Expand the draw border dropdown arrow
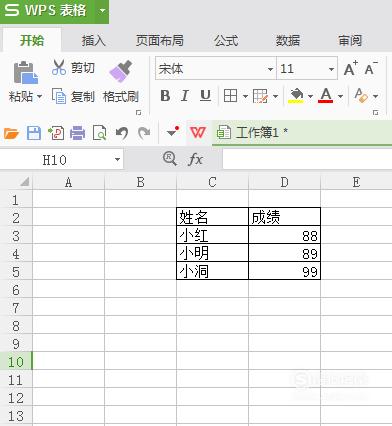392x426 pixels. pyautogui.click(x=275, y=96)
